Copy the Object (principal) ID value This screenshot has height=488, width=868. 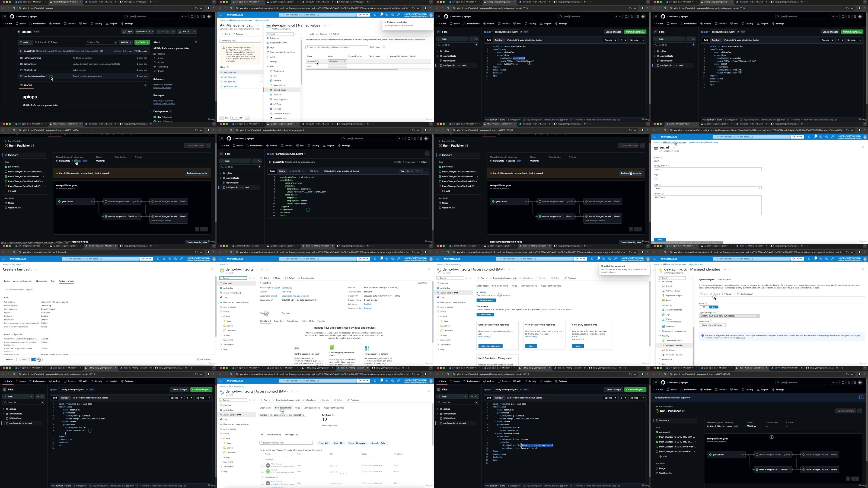[x=758, y=316]
